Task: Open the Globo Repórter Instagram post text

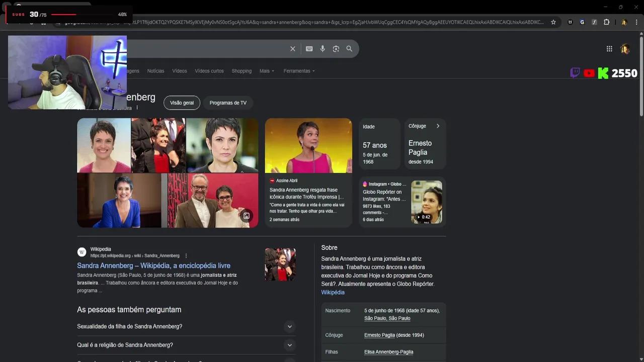Action: 384,196
